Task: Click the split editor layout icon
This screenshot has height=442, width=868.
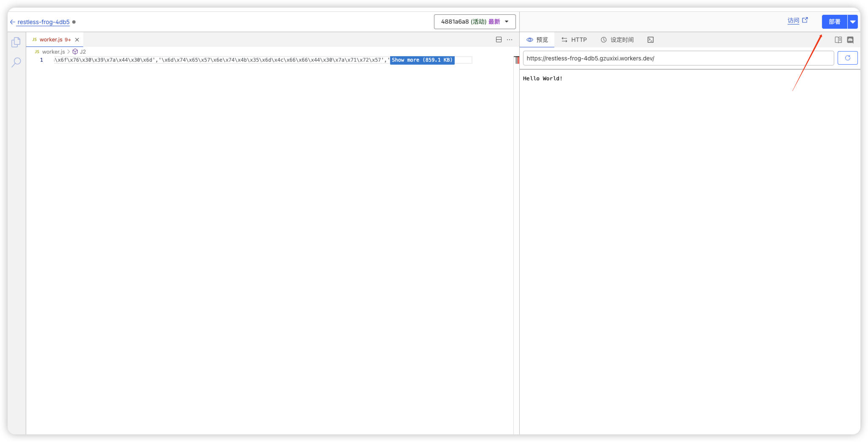Action: pyautogui.click(x=499, y=40)
